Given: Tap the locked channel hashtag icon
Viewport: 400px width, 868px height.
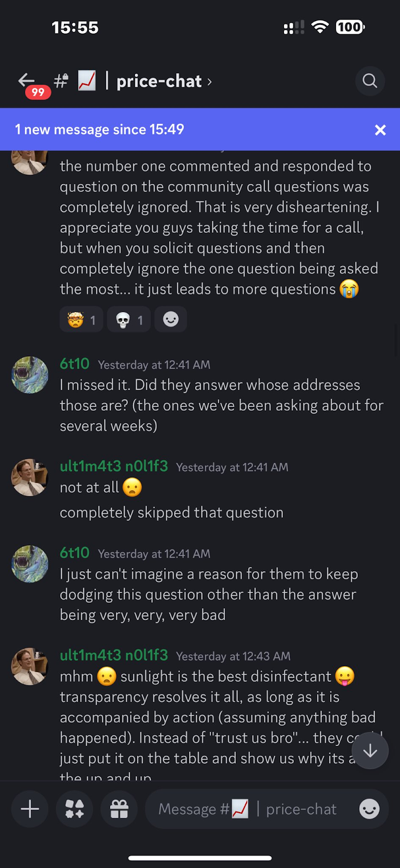Looking at the screenshot, I should (60, 81).
